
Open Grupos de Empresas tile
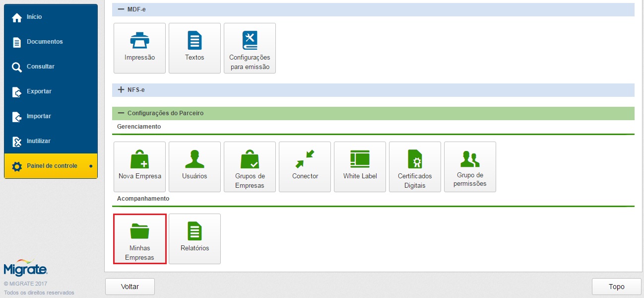click(250, 167)
